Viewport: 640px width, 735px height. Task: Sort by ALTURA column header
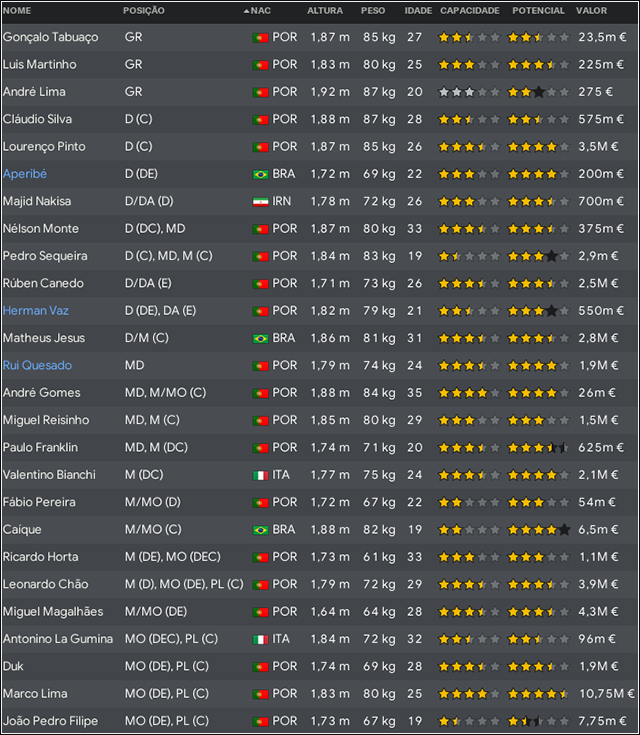(x=325, y=10)
